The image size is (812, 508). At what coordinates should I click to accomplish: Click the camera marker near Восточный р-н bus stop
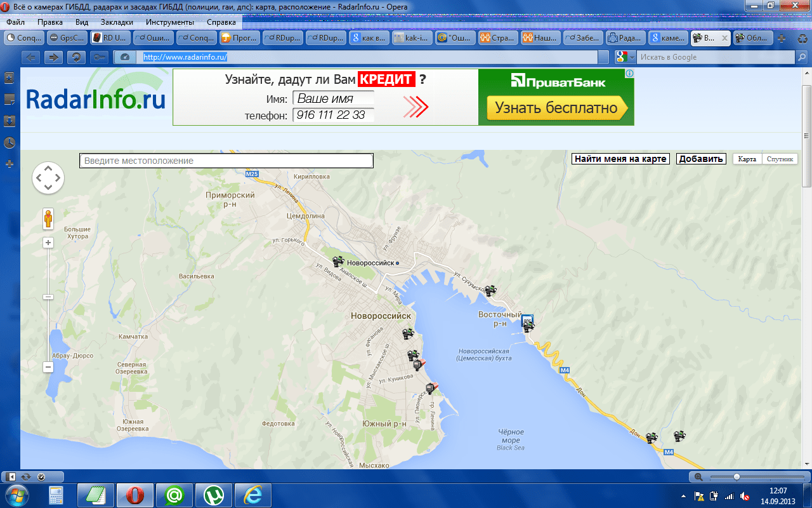(528, 328)
